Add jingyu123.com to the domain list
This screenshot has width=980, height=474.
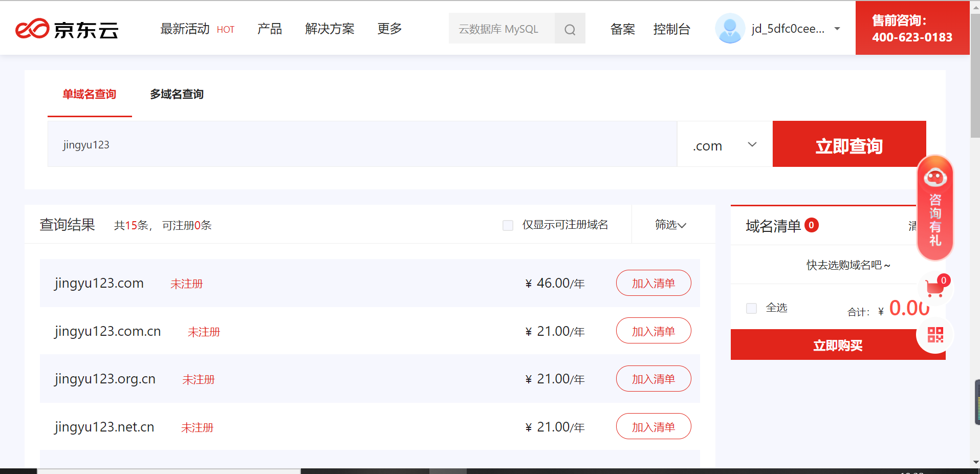click(x=653, y=283)
